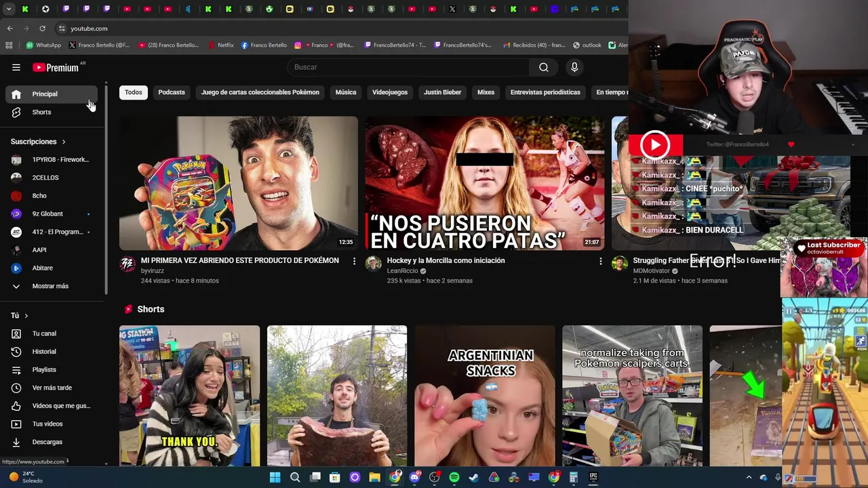Go to Principal in the sidebar
The image size is (868, 488).
(x=52, y=94)
